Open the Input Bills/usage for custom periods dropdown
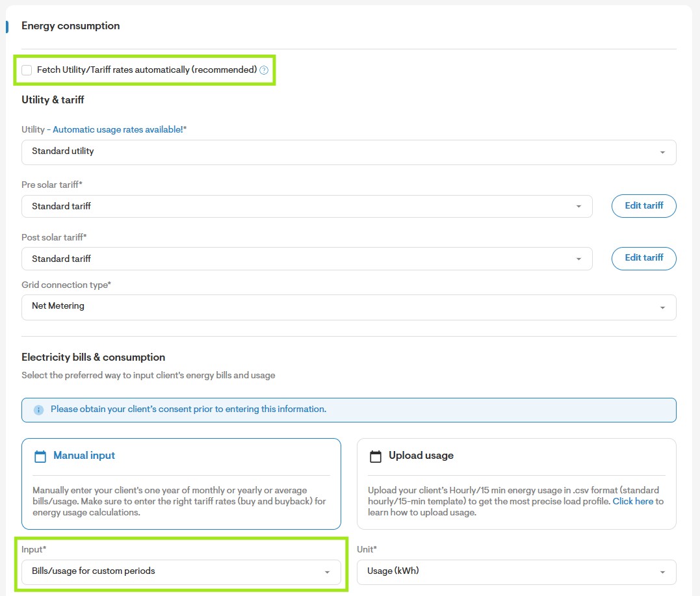 pos(181,572)
